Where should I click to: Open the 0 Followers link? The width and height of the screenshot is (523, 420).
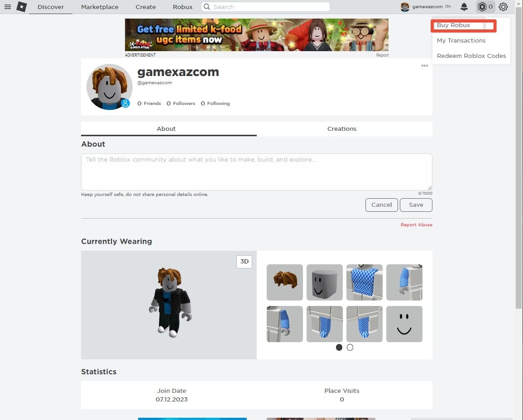point(181,104)
